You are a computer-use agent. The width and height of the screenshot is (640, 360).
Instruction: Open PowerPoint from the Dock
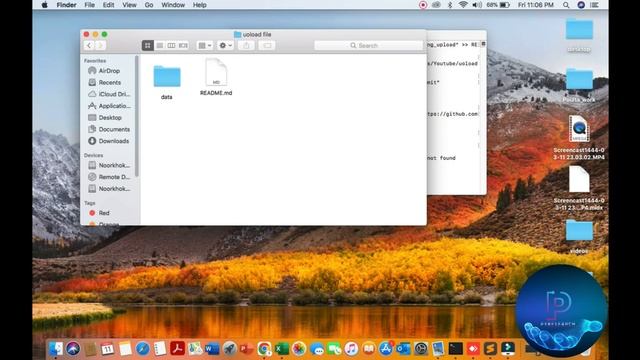(247, 349)
